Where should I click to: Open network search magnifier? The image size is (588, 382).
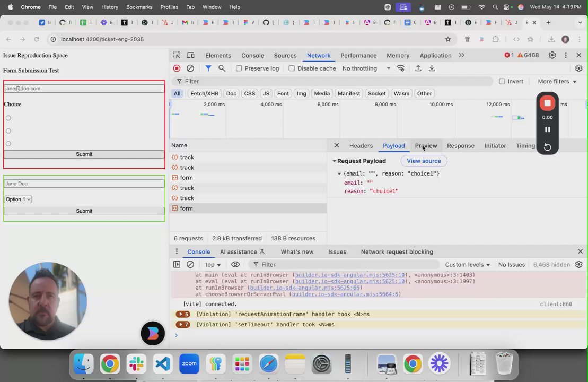point(222,68)
